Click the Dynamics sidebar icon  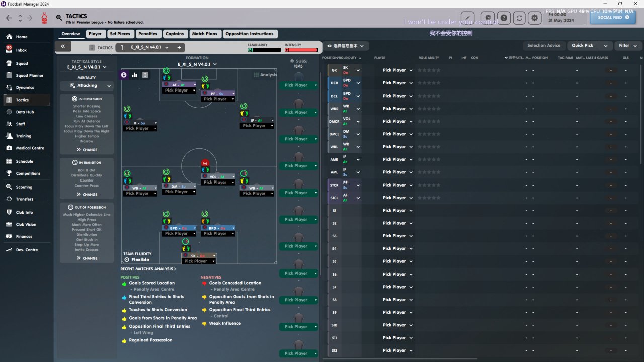[x=9, y=88]
